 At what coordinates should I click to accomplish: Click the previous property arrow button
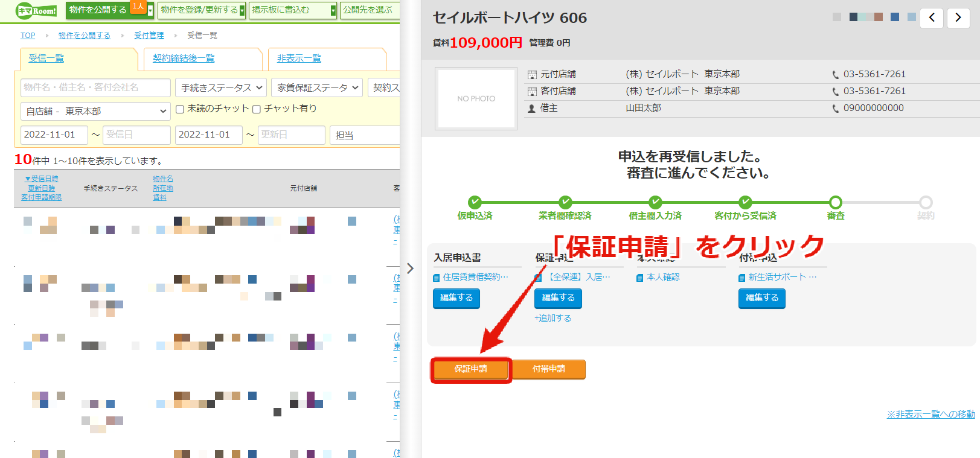(932, 18)
